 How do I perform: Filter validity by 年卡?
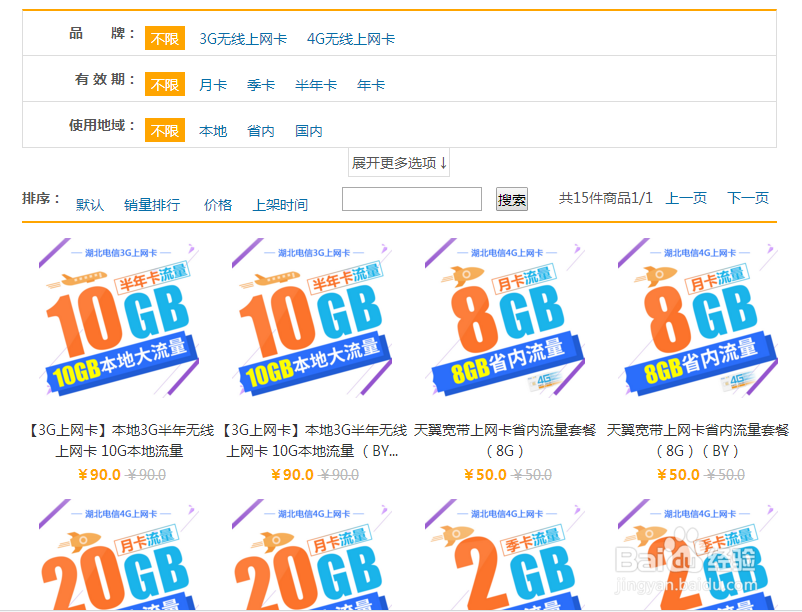pyautogui.click(x=371, y=85)
